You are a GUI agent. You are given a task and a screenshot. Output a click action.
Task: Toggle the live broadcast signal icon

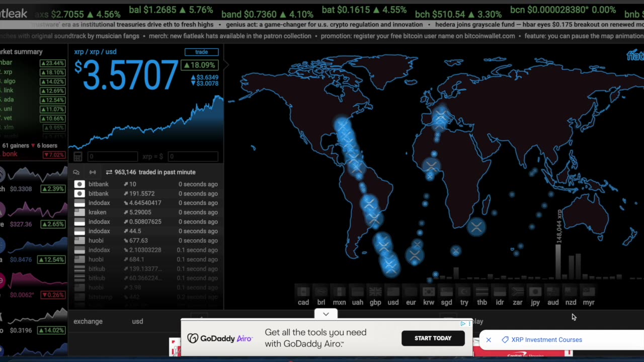point(93,172)
